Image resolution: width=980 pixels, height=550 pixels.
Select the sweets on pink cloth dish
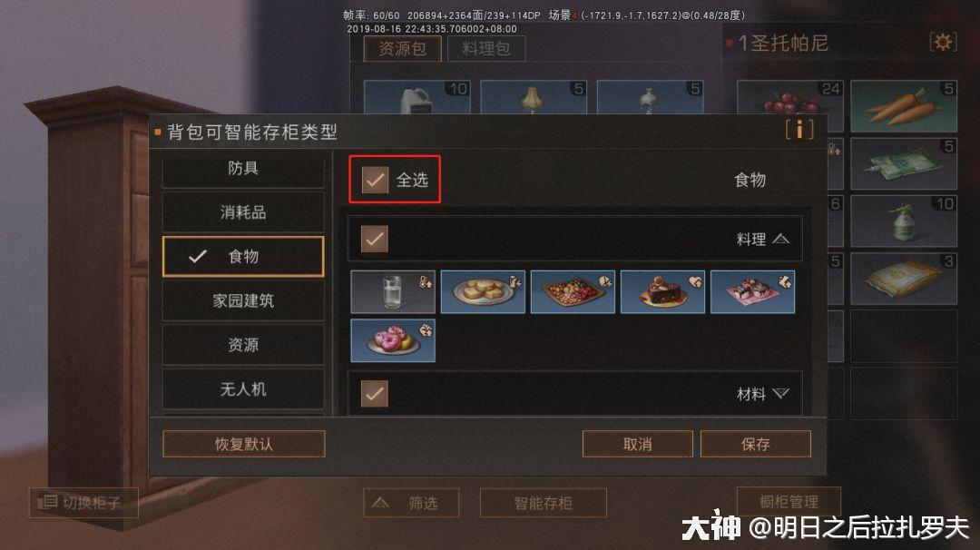(x=752, y=292)
